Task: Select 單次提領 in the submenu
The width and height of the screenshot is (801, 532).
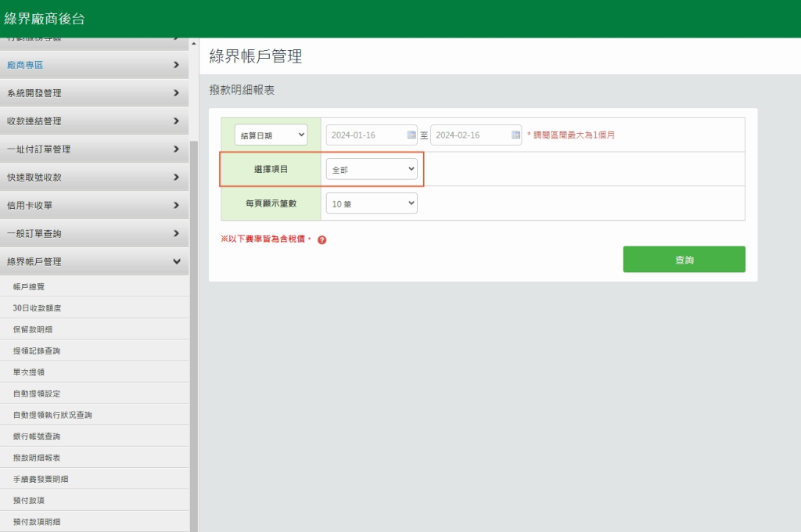Action: click(94, 372)
